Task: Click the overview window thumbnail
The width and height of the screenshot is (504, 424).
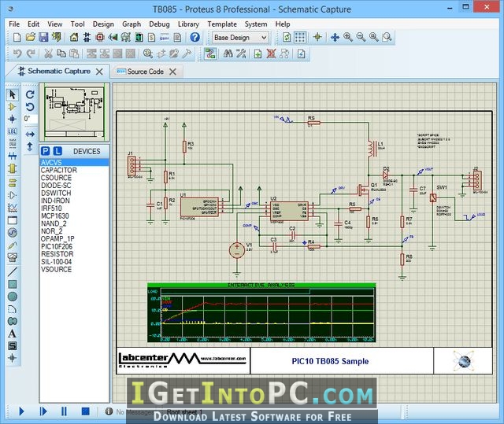Action: pyautogui.click(x=75, y=112)
